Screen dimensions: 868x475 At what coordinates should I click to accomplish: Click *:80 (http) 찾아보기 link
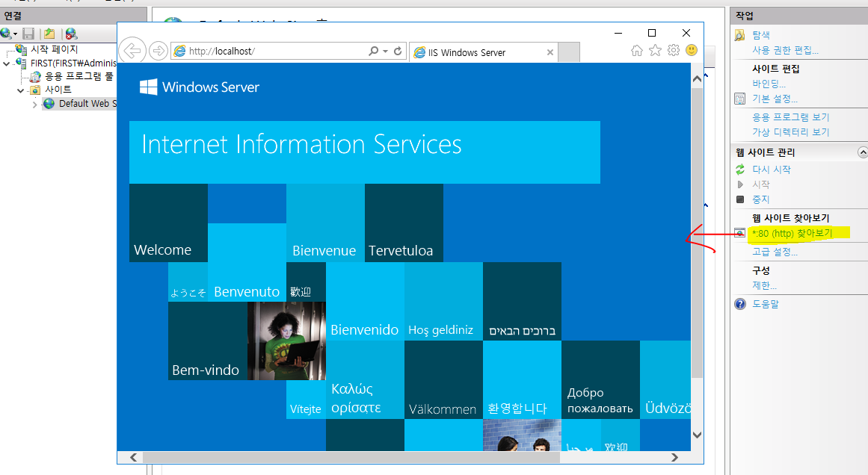pos(792,233)
